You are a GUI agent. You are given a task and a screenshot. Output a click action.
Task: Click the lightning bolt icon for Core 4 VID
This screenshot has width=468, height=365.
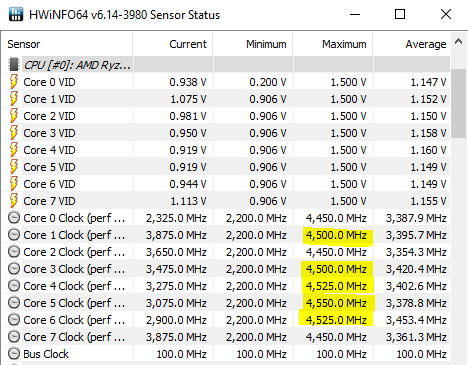(14, 150)
